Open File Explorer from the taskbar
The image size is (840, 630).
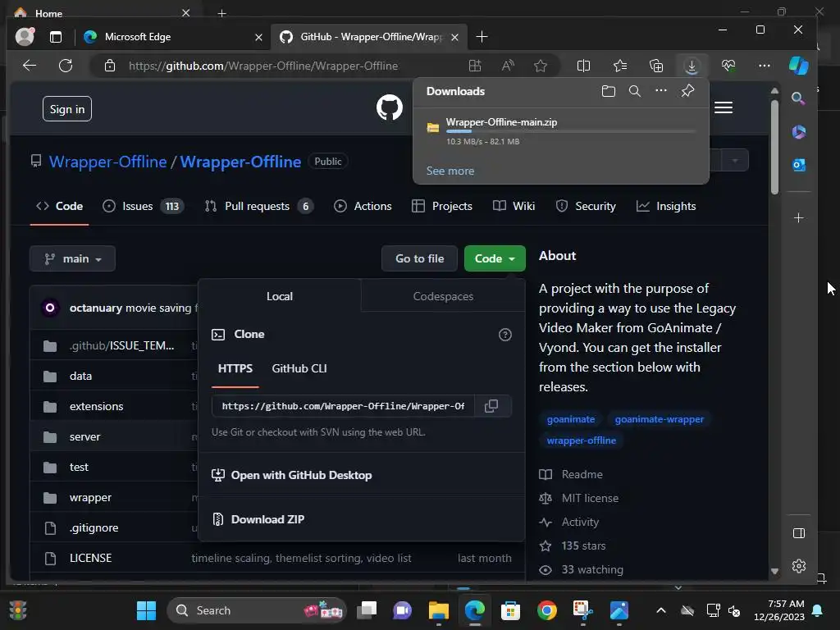tap(438, 610)
